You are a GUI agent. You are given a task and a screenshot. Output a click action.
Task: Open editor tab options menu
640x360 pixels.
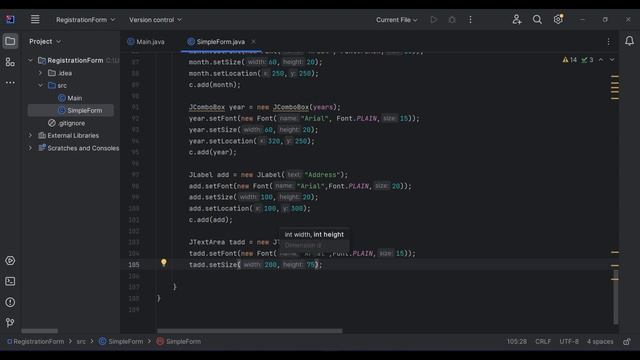[x=609, y=42]
